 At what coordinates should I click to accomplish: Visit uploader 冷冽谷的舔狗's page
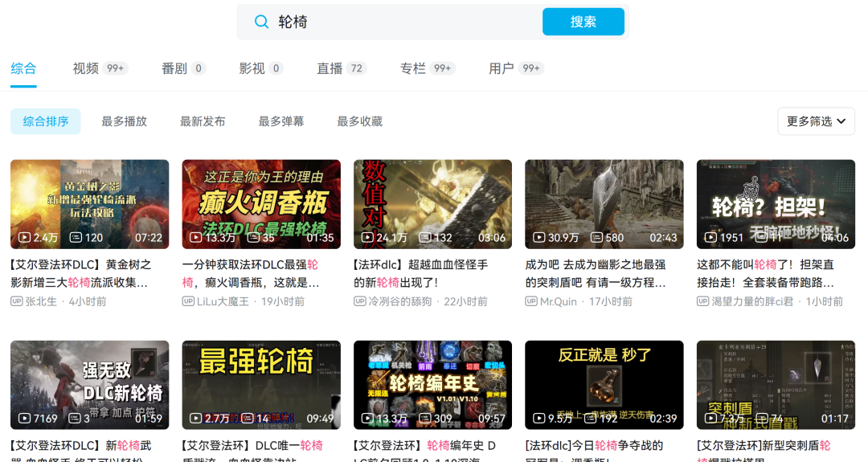tap(400, 301)
